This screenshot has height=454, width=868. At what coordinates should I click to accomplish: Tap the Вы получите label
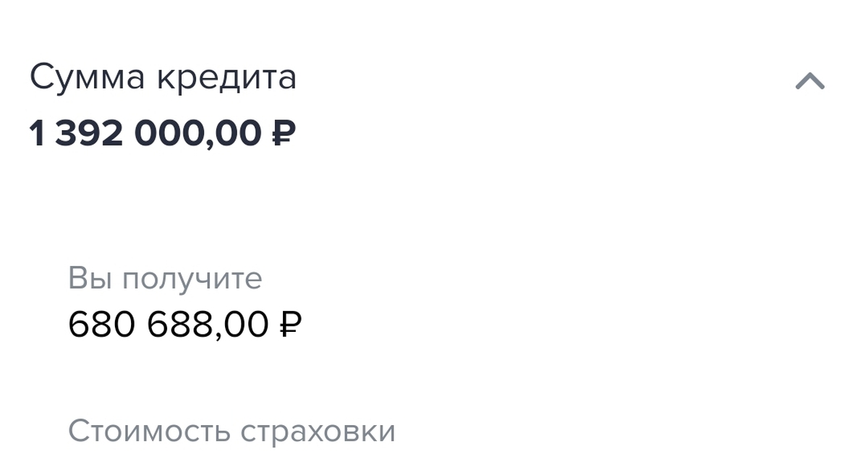[165, 278]
